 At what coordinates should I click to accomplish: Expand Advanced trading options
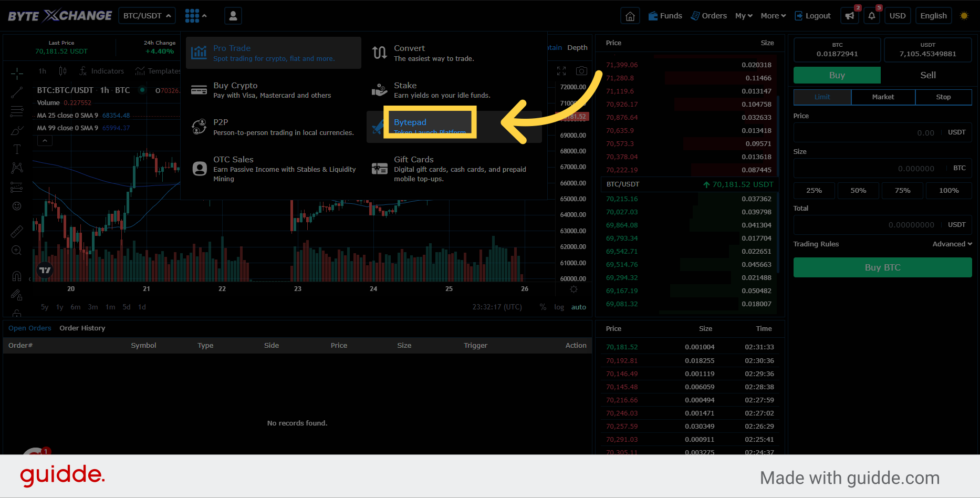point(952,244)
